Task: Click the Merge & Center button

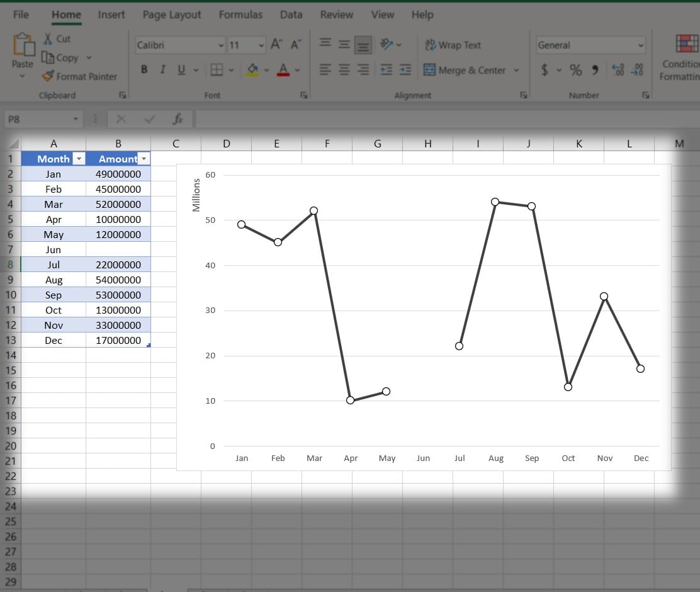Action: (x=465, y=70)
